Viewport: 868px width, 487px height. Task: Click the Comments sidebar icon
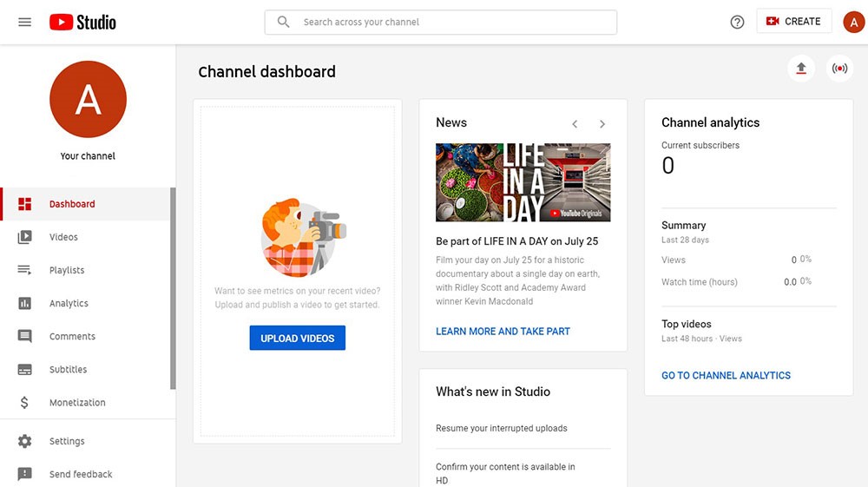pyautogui.click(x=25, y=337)
